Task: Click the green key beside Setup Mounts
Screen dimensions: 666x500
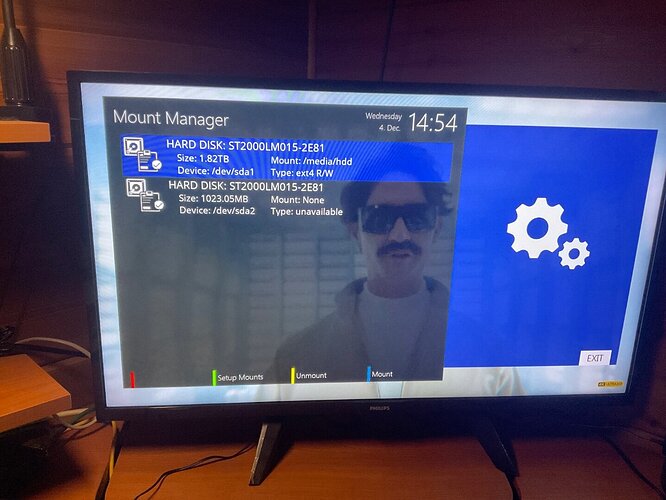Action: click(x=214, y=378)
